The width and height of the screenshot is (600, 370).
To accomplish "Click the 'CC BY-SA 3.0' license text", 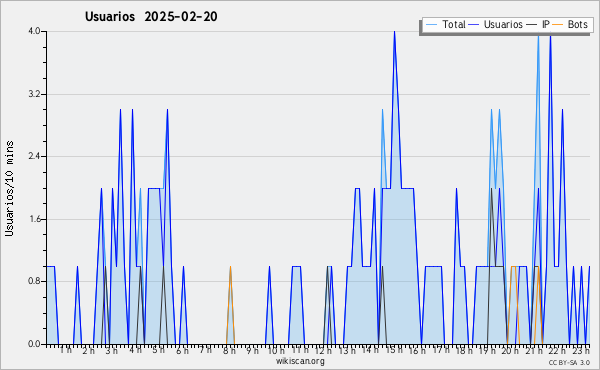I will pyautogui.click(x=569, y=362).
